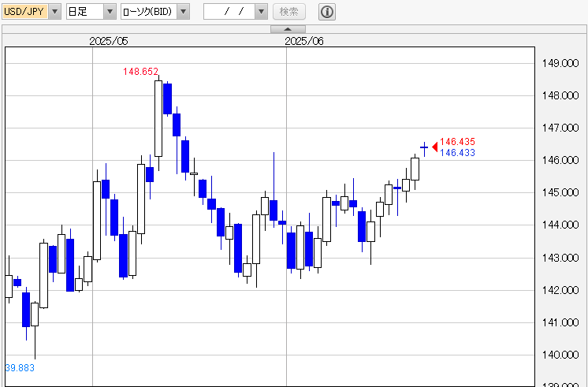Viewport: 588px width, 387px height.
Task: Click the 142.000 price axis label
Action: [560, 290]
